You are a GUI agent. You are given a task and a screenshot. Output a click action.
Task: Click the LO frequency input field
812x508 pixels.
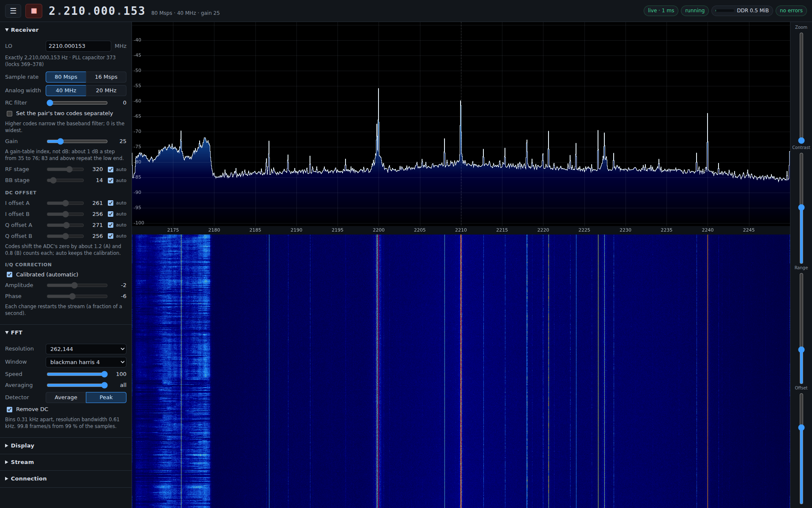point(78,46)
